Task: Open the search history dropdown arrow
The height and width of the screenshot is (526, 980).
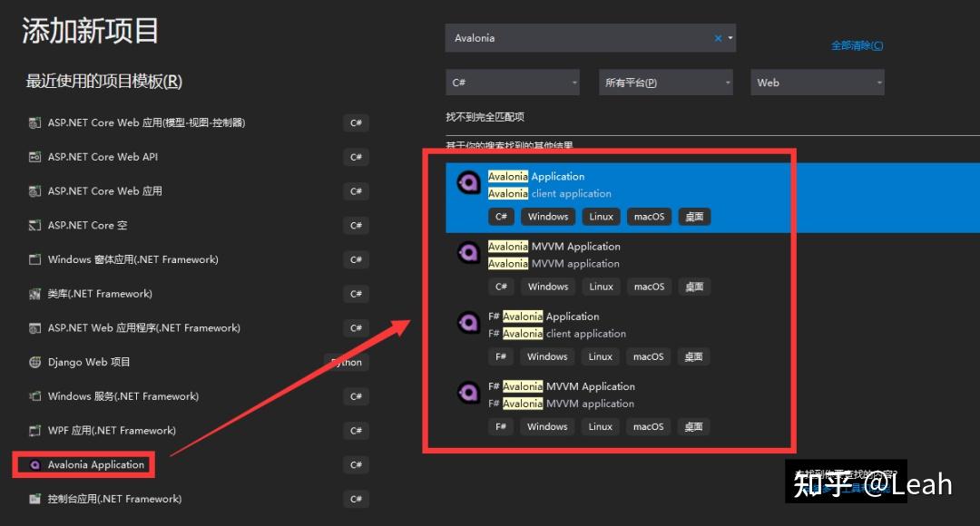Action: click(x=730, y=38)
